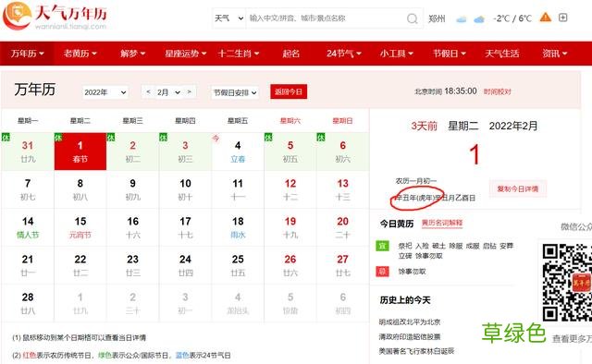Click the orange weather warning triangle icon

pos(545,18)
